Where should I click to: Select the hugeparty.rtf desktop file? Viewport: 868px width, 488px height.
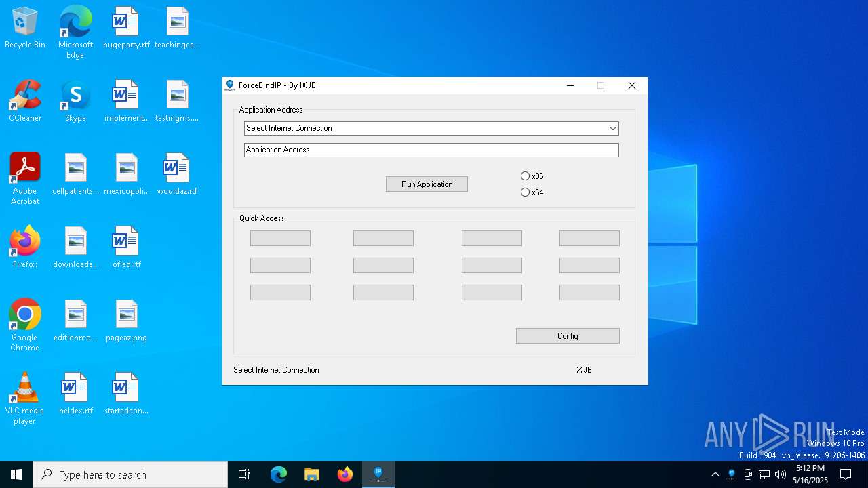tap(126, 28)
